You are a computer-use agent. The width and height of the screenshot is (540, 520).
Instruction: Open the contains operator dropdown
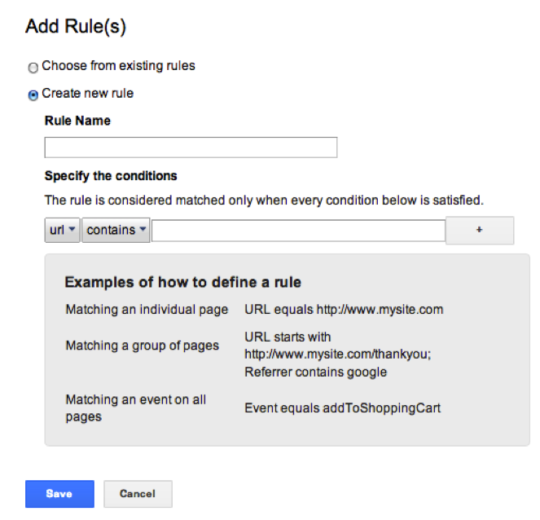(x=116, y=230)
